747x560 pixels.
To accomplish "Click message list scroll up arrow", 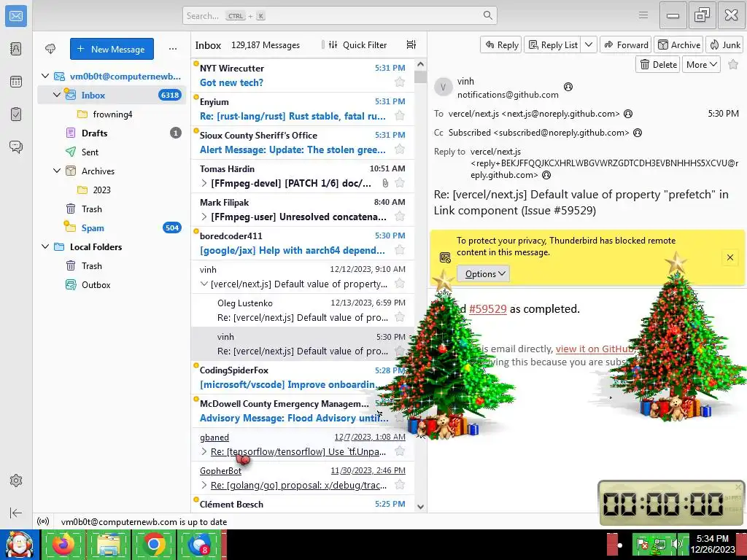I will [x=421, y=64].
